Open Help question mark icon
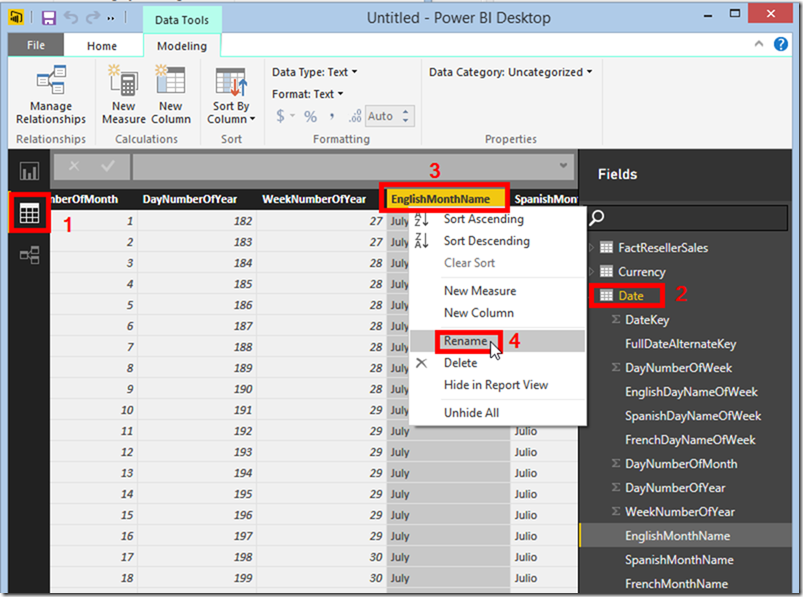803x597 pixels. point(780,44)
